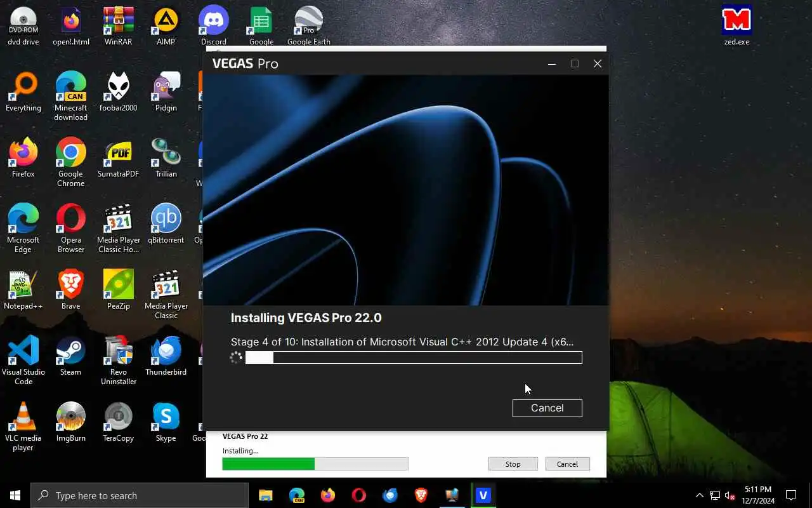Image resolution: width=812 pixels, height=508 pixels.
Task: Launch the Opera Browser desktop shortcut
Action: pos(71,229)
